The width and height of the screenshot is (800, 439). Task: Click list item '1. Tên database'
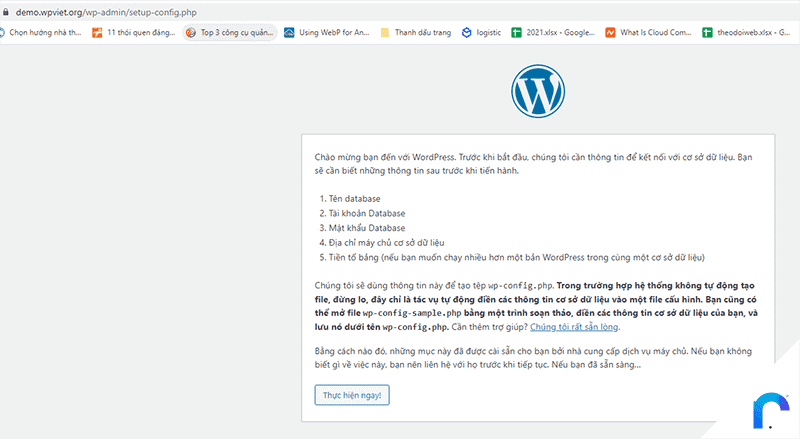pyautogui.click(x=350, y=199)
